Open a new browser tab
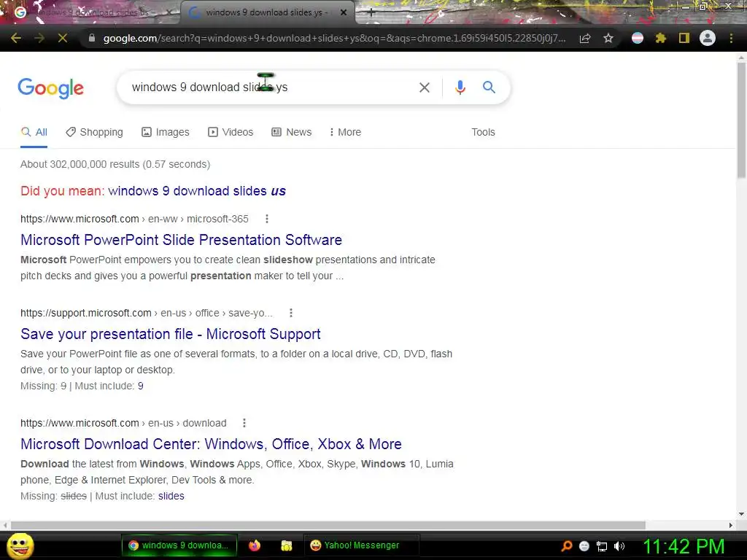This screenshot has height=560, width=747. click(371, 13)
